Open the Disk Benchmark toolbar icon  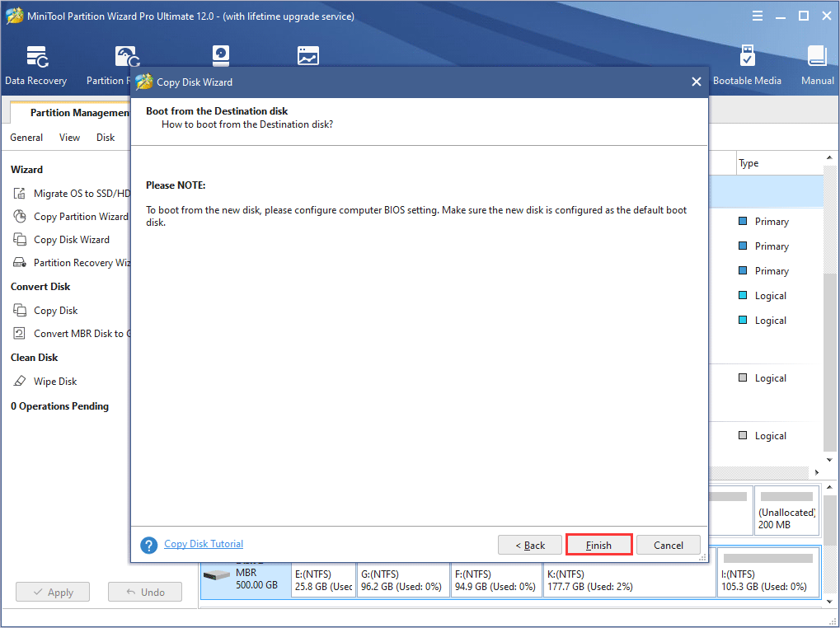click(221, 56)
